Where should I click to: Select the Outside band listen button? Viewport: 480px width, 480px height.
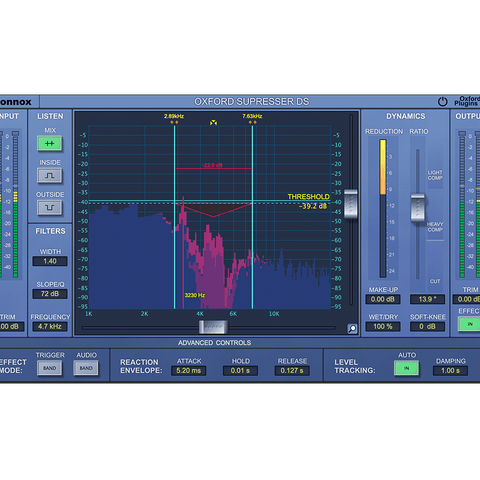(50, 208)
